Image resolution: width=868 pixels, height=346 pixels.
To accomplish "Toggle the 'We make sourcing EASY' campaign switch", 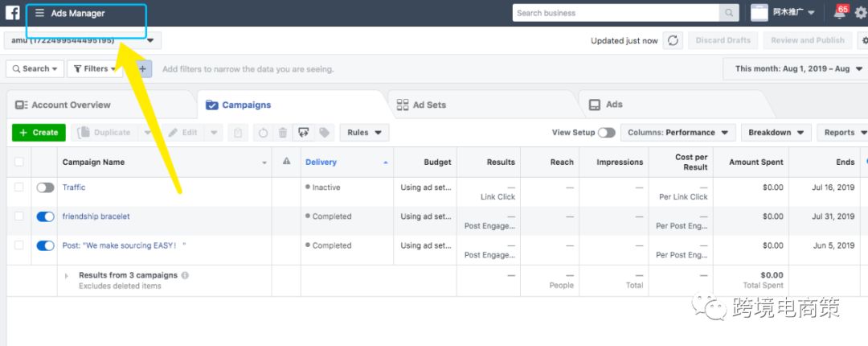I will point(45,245).
